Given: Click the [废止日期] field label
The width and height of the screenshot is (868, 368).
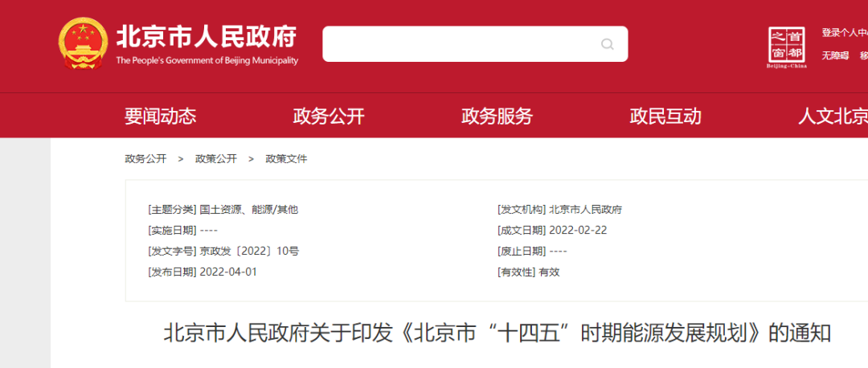Looking at the screenshot, I should (522, 251).
